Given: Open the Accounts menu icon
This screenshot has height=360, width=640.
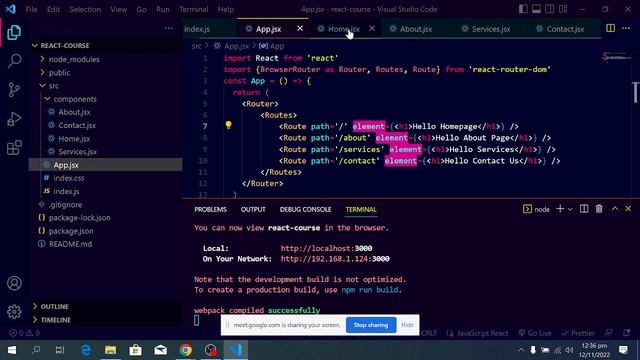Looking at the screenshot, I should point(14,283).
